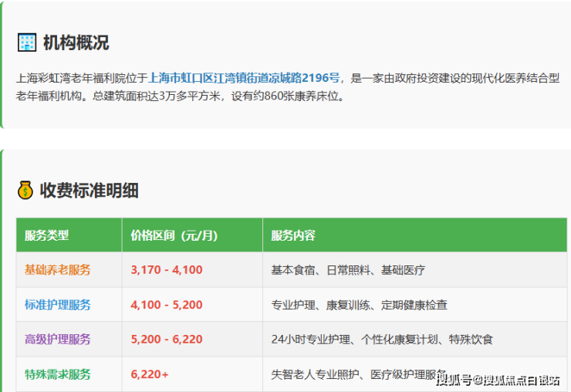The width and height of the screenshot is (571, 392).
Task: Select the 标准护理服务 row label
Action: coord(58,305)
